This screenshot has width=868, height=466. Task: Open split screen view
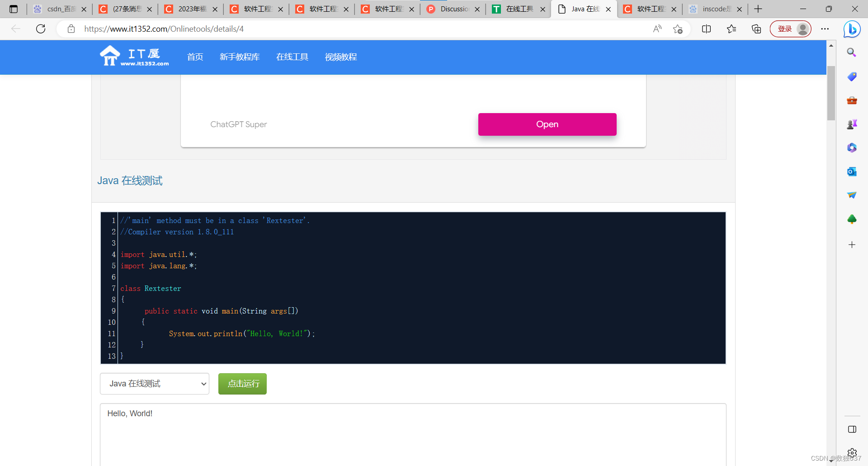[x=706, y=29]
